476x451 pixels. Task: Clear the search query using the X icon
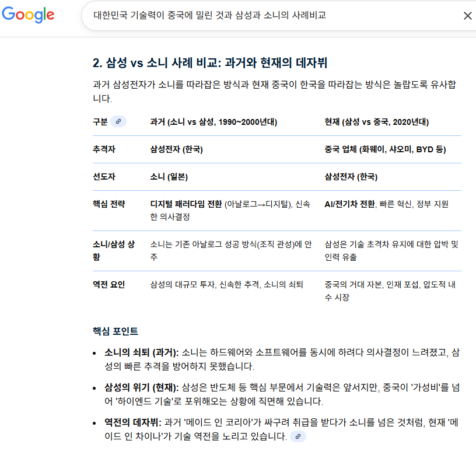tap(467, 16)
